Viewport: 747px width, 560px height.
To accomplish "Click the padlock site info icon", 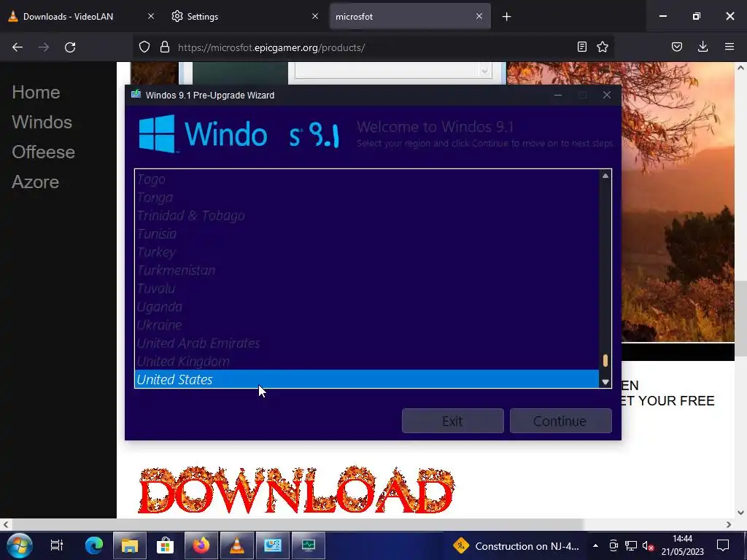I will pyautogui.click(x=165, y=47).
